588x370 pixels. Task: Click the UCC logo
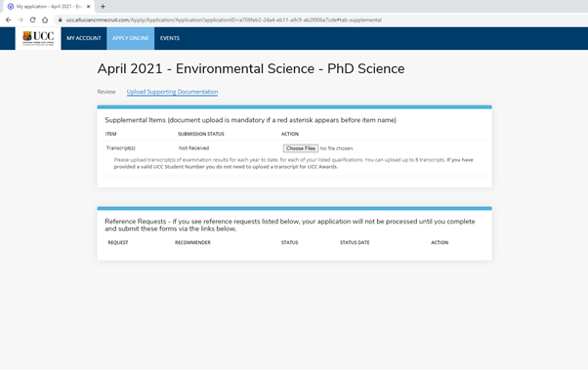coord(38,38)
